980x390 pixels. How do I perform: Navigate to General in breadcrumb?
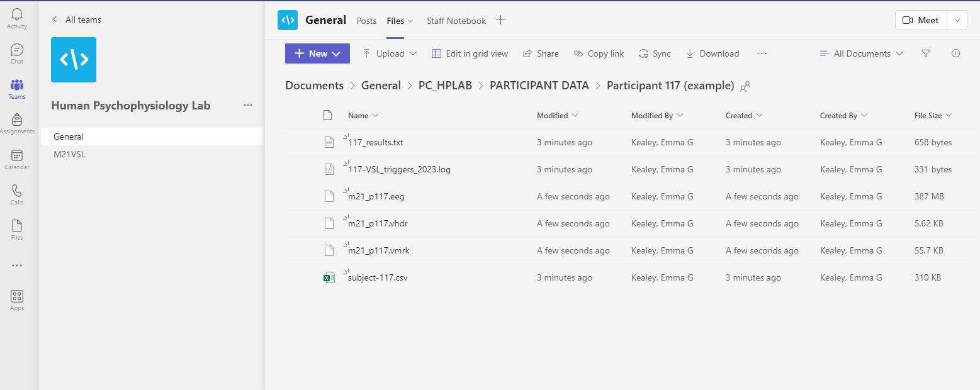[x=381, y=86]
